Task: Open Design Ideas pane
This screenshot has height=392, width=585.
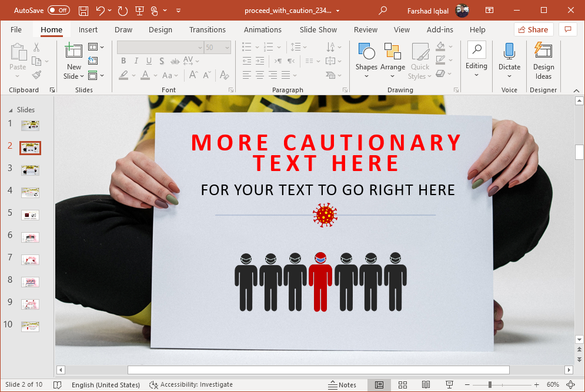Action: 543,61
